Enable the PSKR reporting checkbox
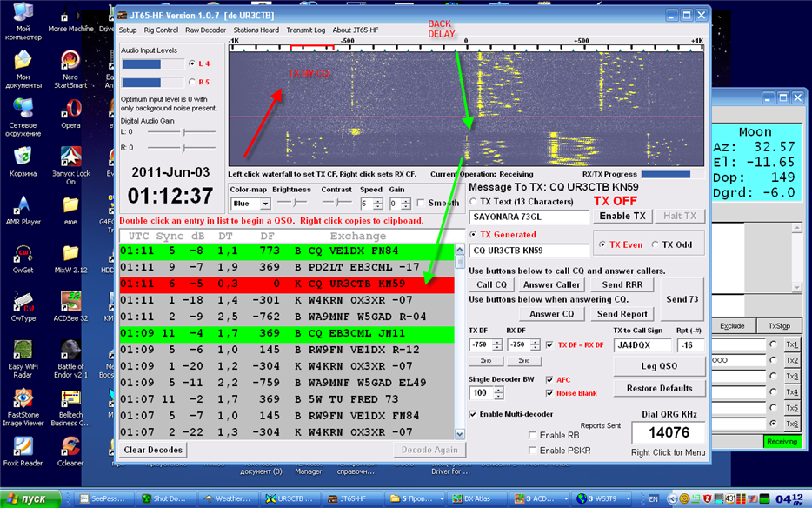 pos(533,450)
